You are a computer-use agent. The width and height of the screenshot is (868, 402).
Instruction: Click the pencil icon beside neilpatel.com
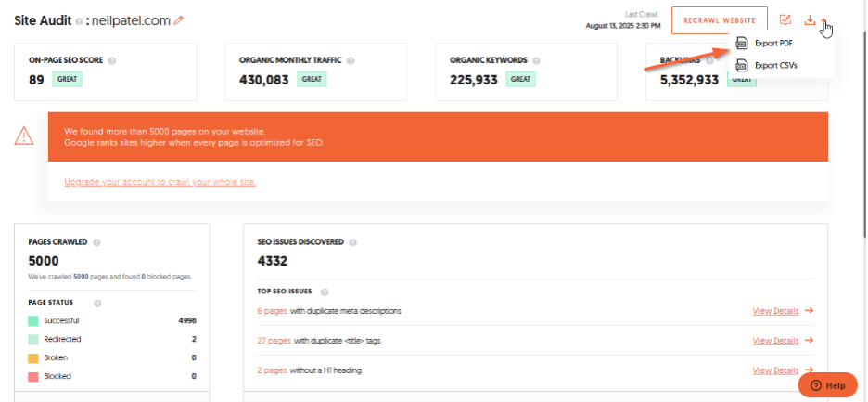[178, 20]
